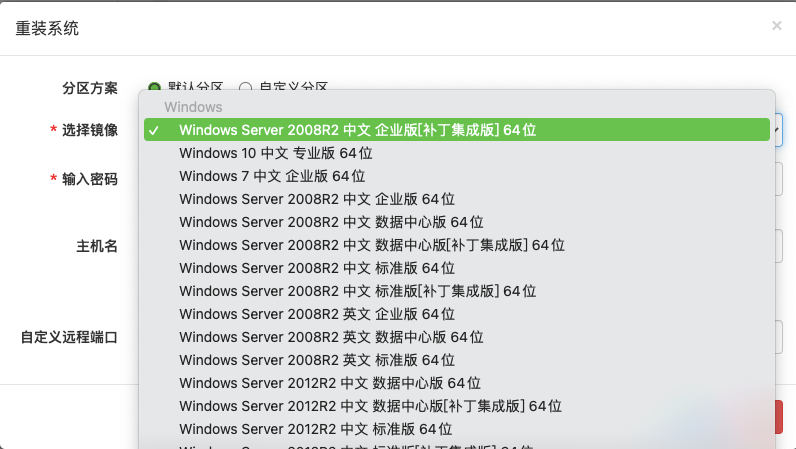Pick Windows Server 2012R2 中文 数据中心版 64位
Image resolution: width=796 pixels, height=449 pixels.
[x=457, y=383]
